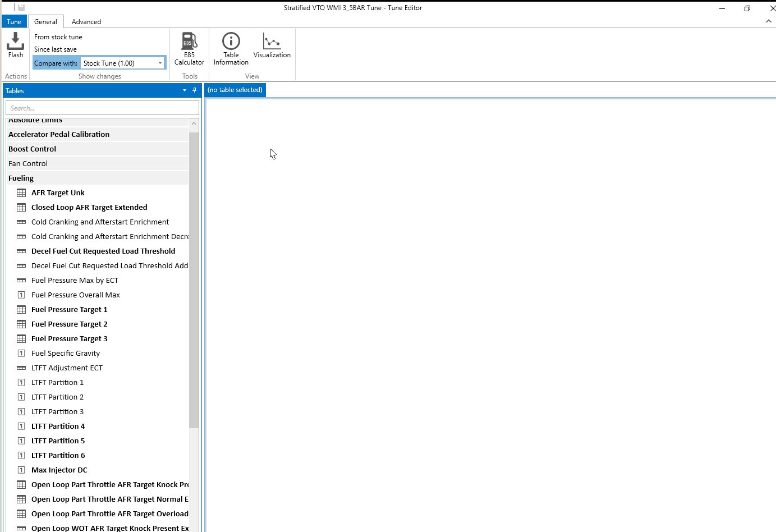Click scalar icon beside Fuel Specific Gravity

point(21,353)
